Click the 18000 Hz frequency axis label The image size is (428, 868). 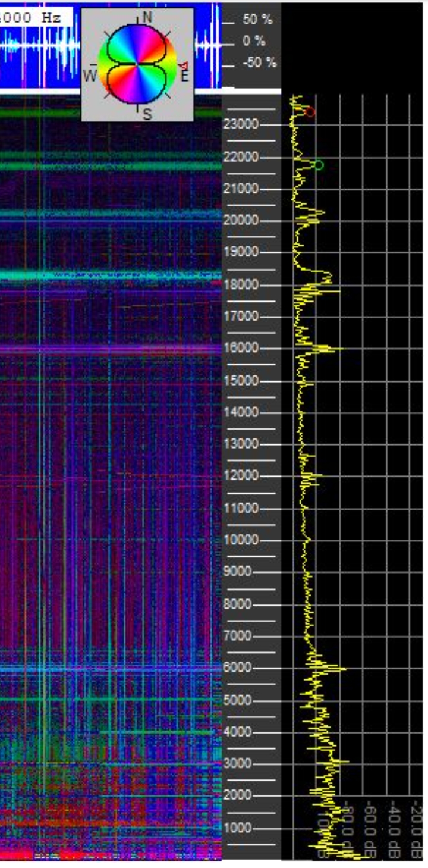point(241,284)
